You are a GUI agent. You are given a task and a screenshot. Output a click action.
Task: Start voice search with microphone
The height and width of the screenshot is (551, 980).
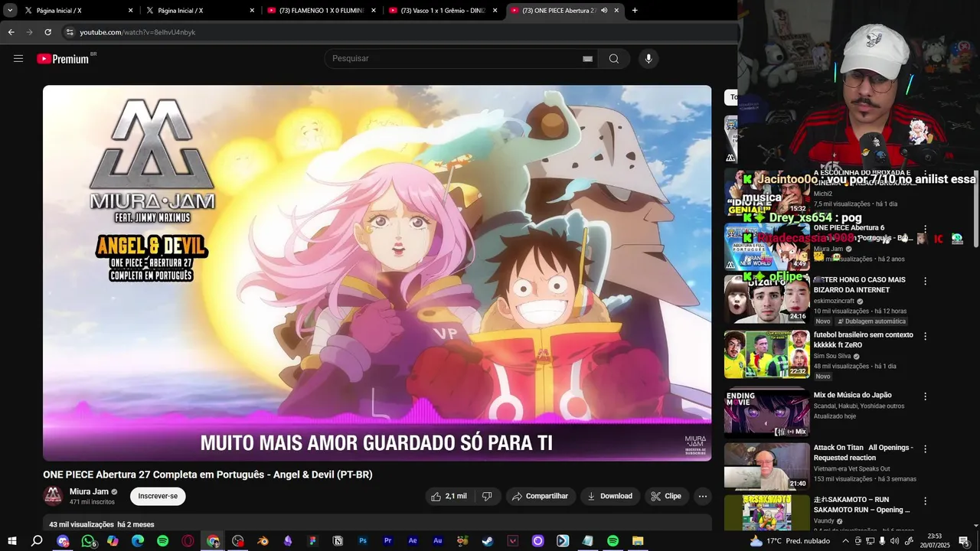pyautogui.click(x=648, y=59)
